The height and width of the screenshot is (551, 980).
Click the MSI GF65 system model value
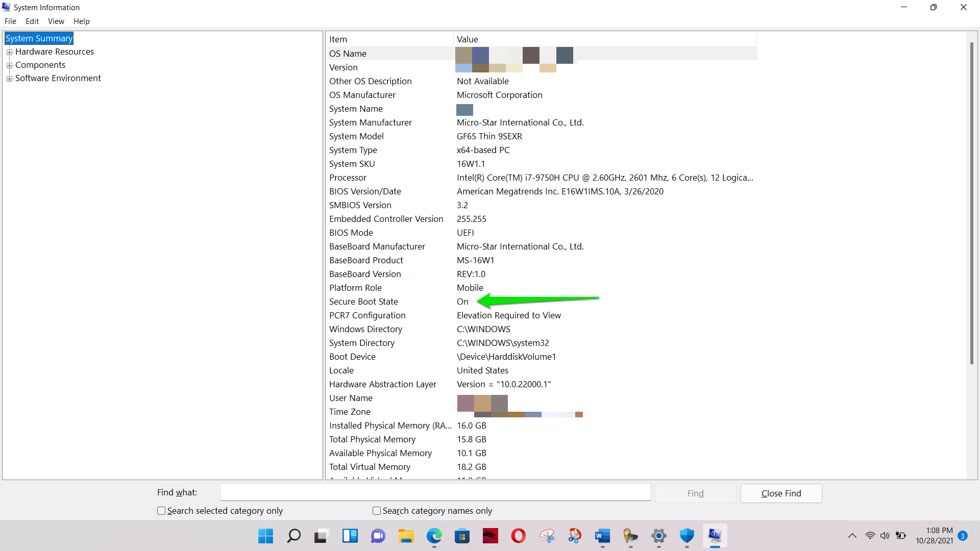(488, 136)
